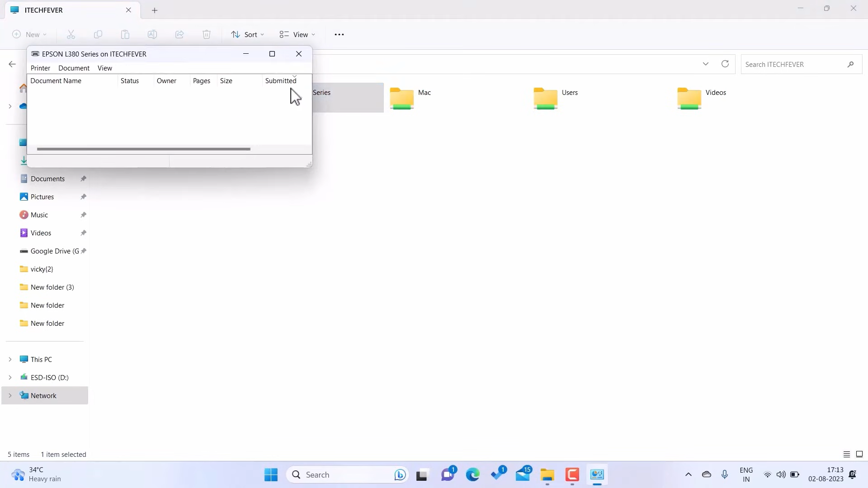The height and width of the screenshot is (488, 868).
Task: Click the Windows Start button
Action: [271, 474]
